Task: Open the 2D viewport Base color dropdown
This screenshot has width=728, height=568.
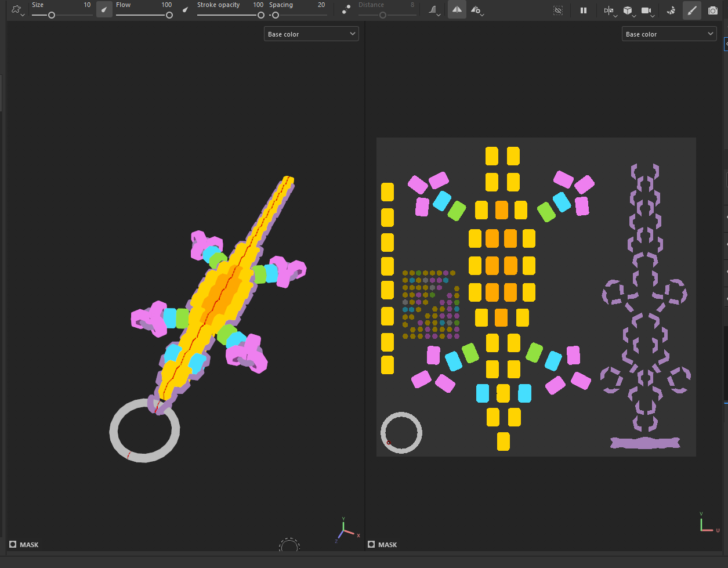Action: click(669, 34)
